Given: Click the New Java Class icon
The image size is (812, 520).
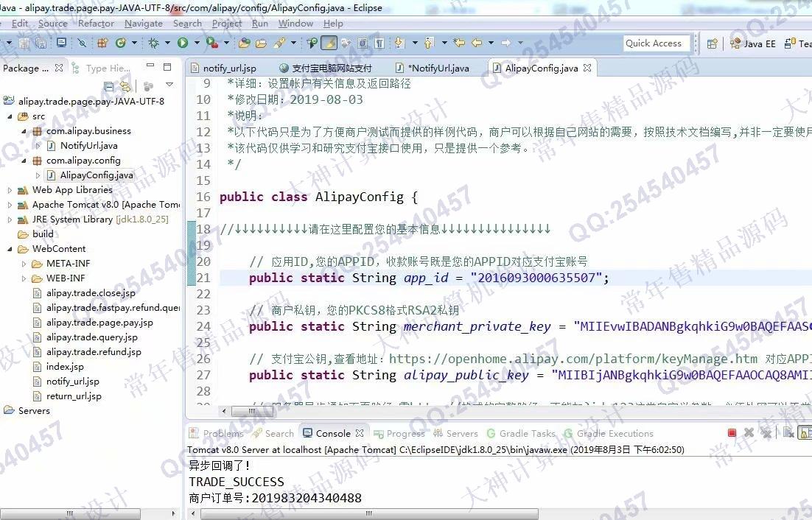Looking at the screenshot, I should pyautogui.click(x=121, y=43).
